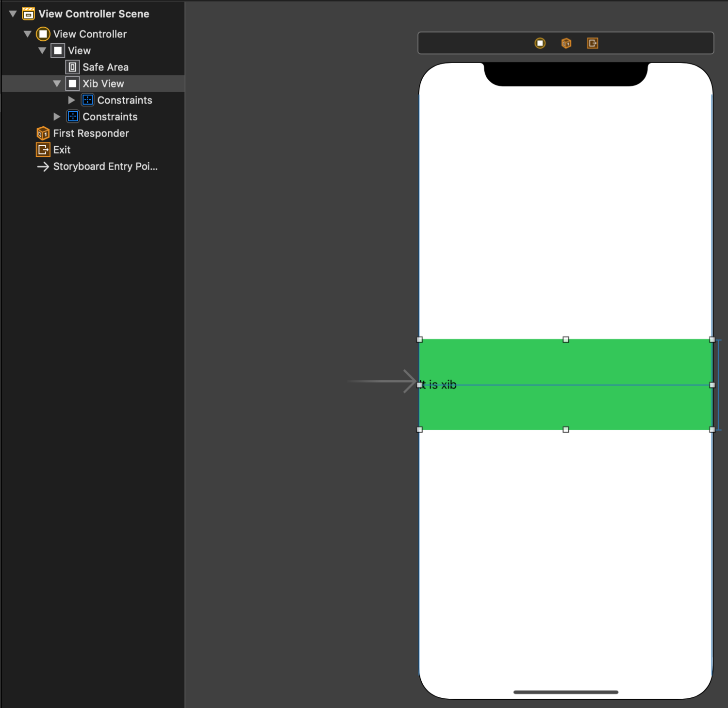The height and width of the screenshot is (708, 728).
Task: Click the top center resize handle of green view
Action: 565,340
